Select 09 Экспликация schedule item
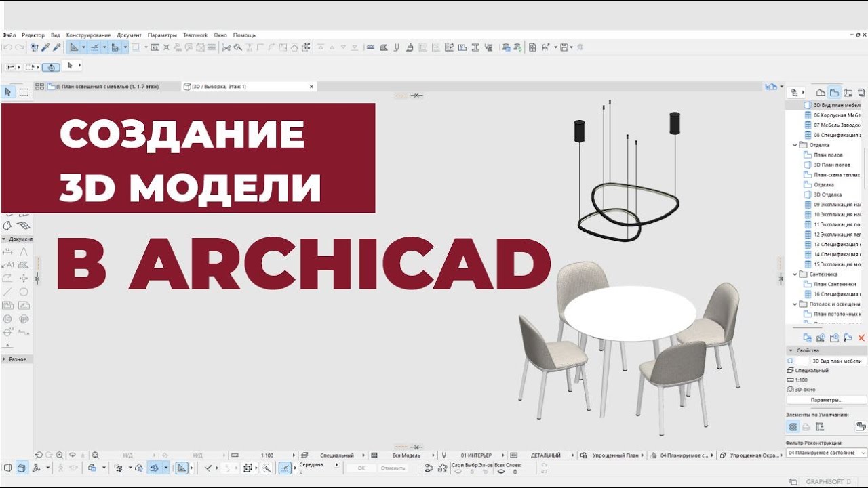Viewport: 868px width, 488px height. coord(837,205)
